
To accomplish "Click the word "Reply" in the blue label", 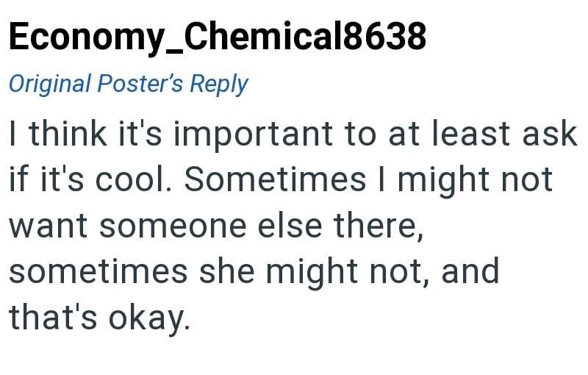I will point(219,84).
